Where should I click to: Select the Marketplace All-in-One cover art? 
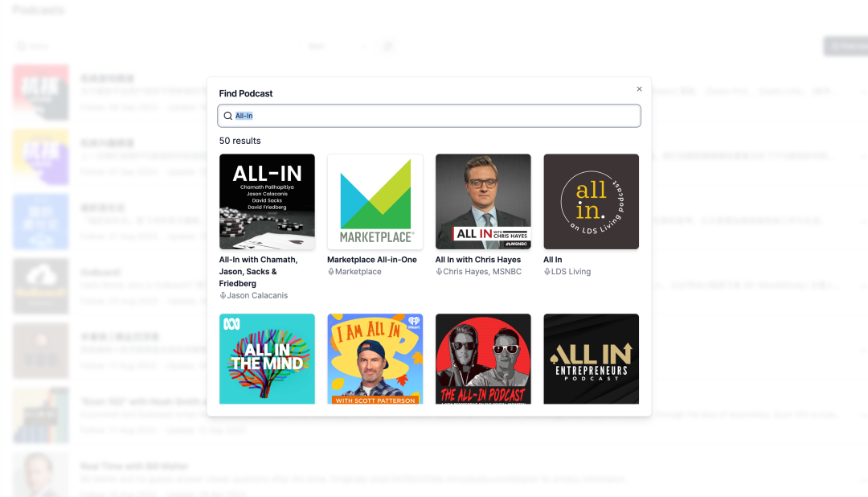(x=375, y=202)
